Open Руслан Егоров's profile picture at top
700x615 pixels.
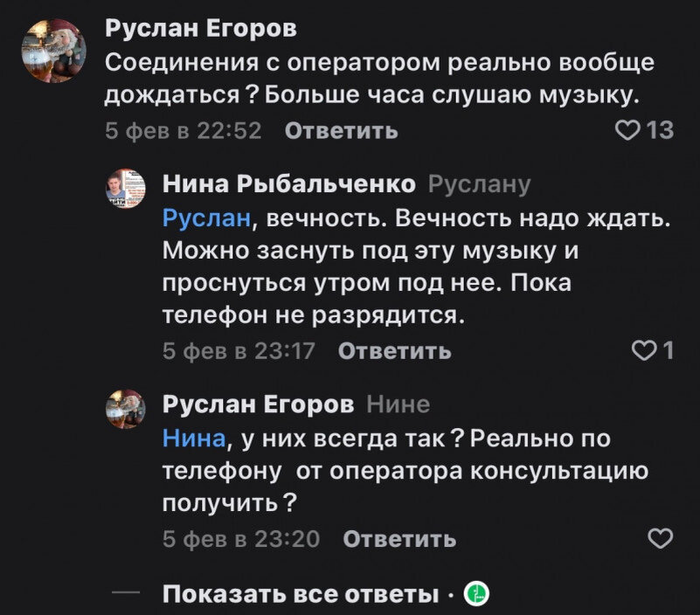55,48
